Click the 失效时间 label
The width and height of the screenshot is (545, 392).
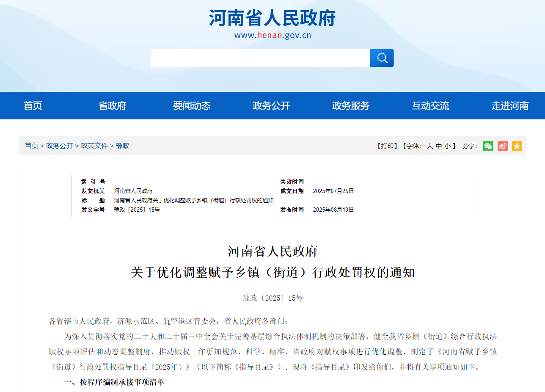coord(292,182)
